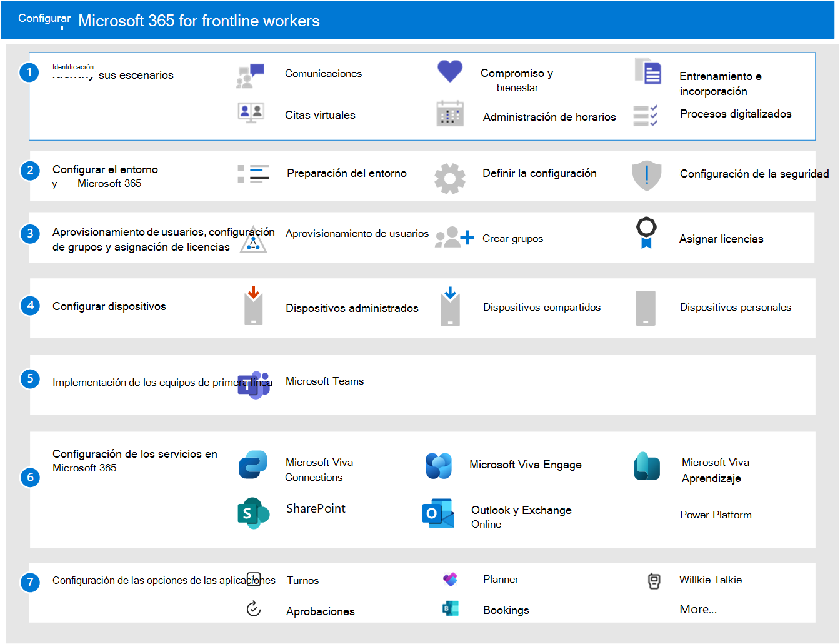This screenshot has width=840, height=644.
Task: Go to Dispositivos personales
Action: point(736,307)
